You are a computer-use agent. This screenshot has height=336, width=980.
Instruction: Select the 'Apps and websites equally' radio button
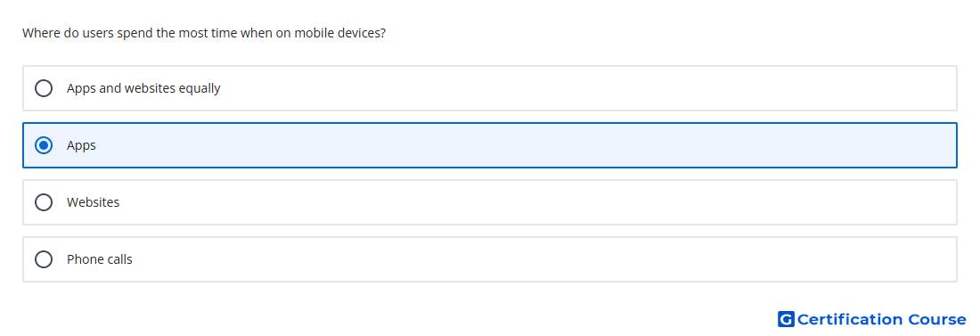[44, 88]
